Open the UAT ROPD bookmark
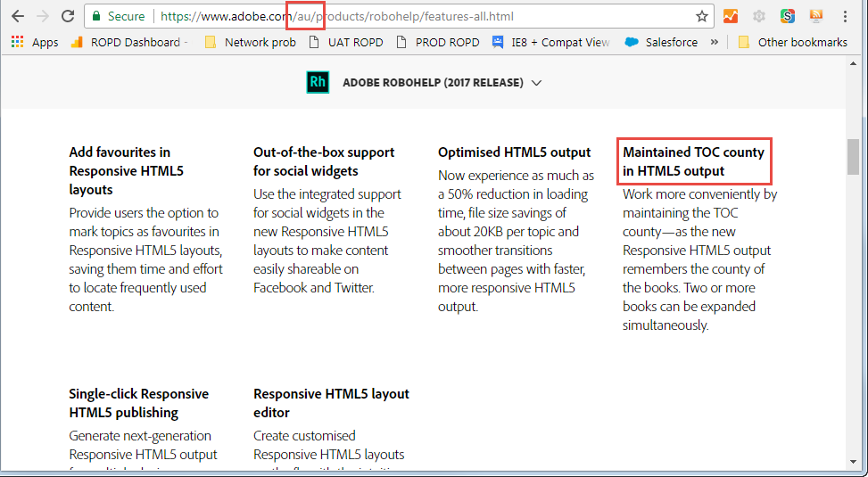This screenshot has height=477, width=868. click(x=346, y=42)
